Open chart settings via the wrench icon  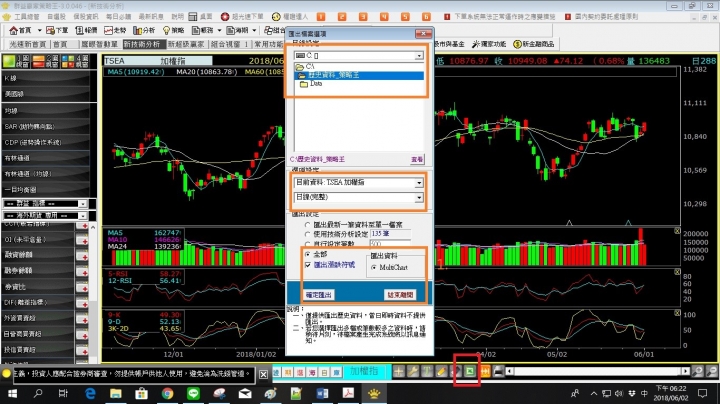[412, 371]
